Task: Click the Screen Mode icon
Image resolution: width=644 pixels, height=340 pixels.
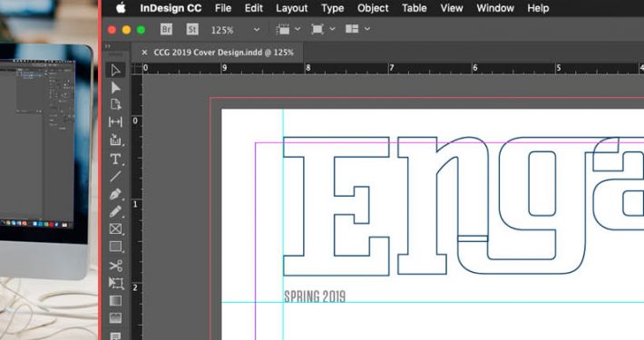Action: coord(317,29)
